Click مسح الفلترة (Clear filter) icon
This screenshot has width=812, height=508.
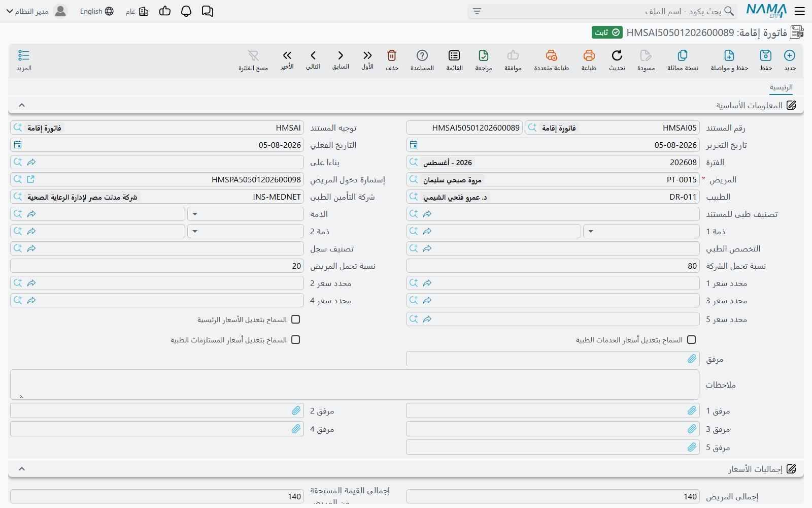click(253, 55)
